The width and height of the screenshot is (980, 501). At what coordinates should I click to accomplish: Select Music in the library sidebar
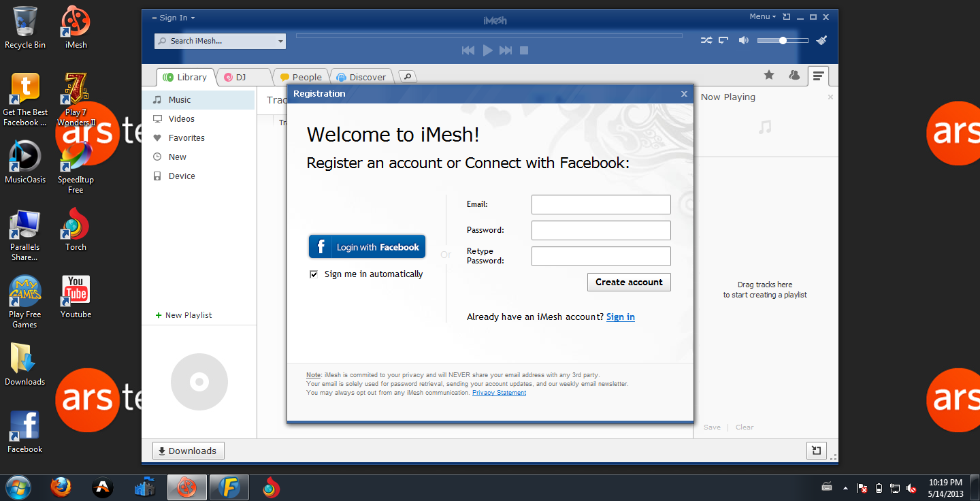click(199, 99)
